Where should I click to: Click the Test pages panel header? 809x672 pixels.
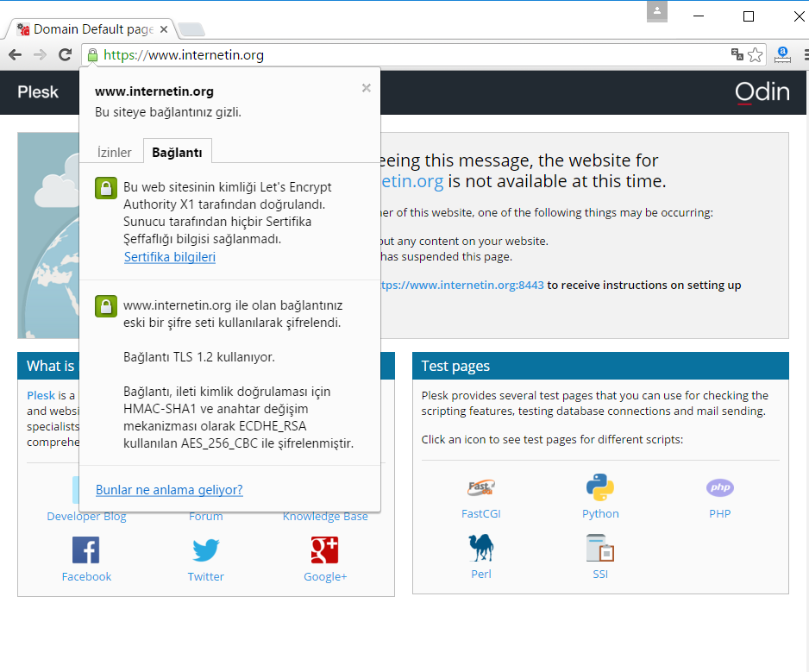(x=600, y=366)
